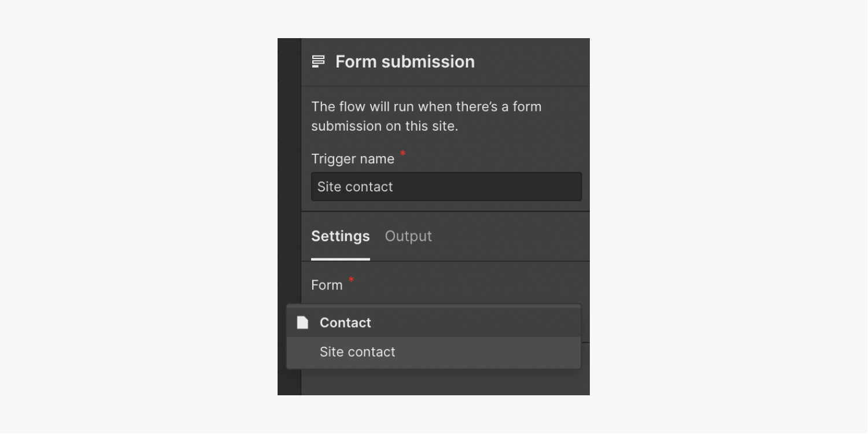The image size is (868, 434).
Task: Focus the Trigger name input field
Action: click(x=446, y=187)
